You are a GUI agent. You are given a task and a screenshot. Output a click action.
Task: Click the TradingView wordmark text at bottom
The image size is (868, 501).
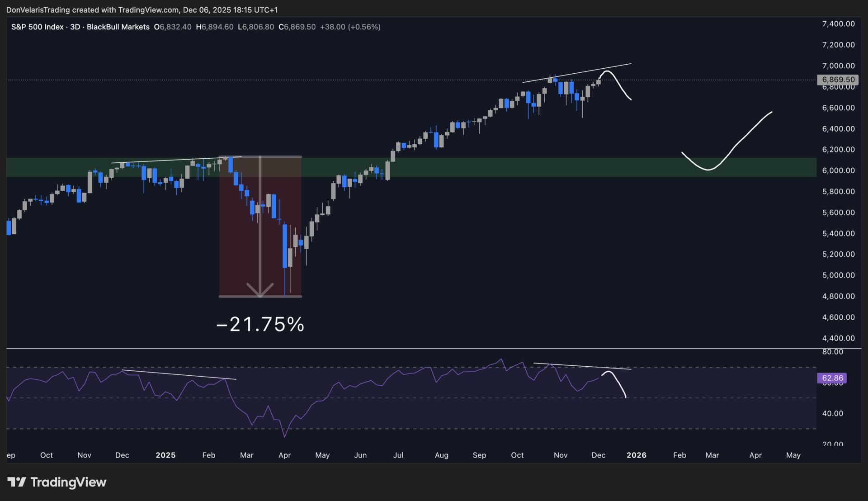tap(68, 482)
